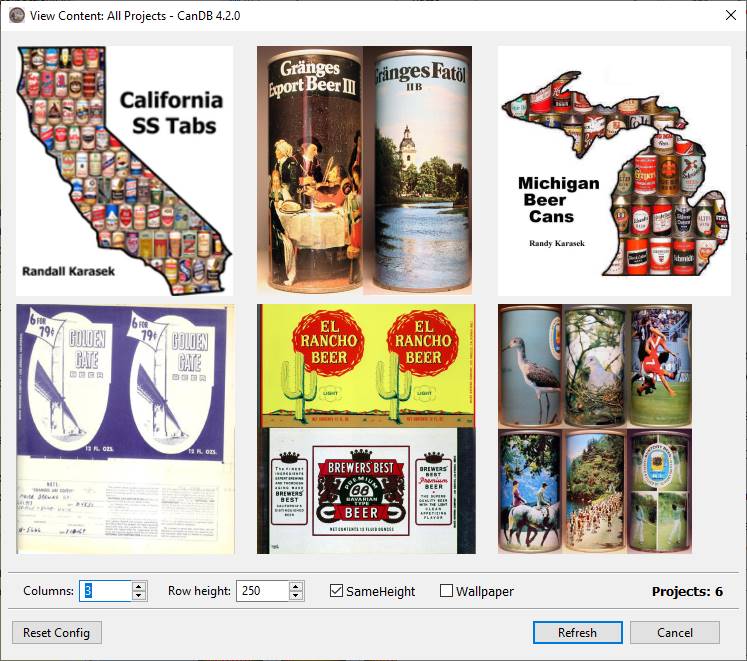Click the Cancel button
The height and width of the screenshot is (661, 747).
675,633
